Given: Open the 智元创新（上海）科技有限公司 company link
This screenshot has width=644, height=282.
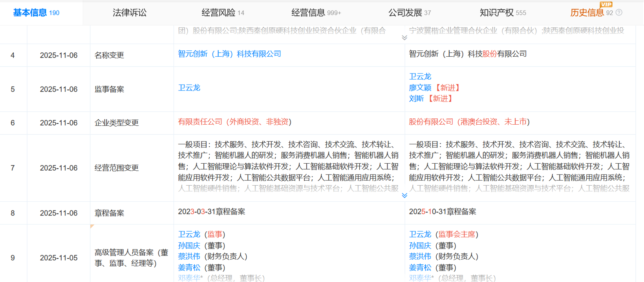Looking at the screenshot, I should (229, 54).
